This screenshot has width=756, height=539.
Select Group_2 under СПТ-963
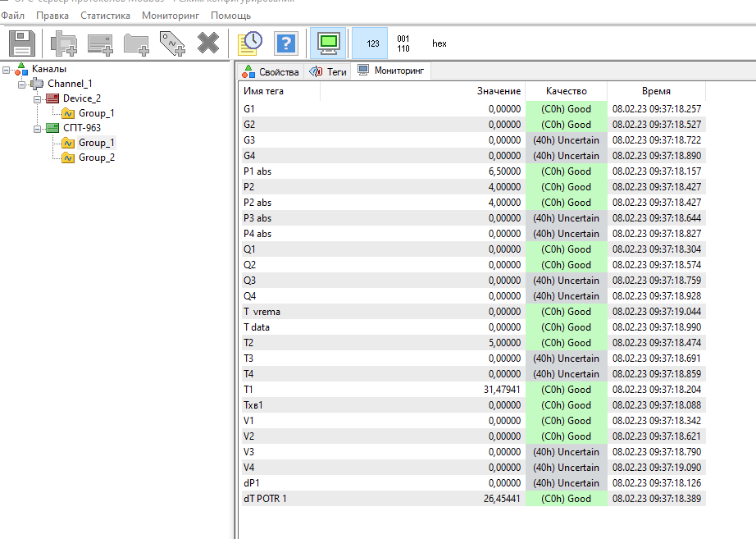click(x=96, y=158)
